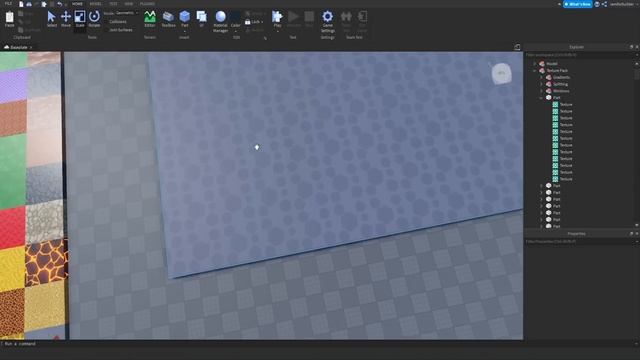Click the new file icon in the title bar

click(x=21, y=4)
